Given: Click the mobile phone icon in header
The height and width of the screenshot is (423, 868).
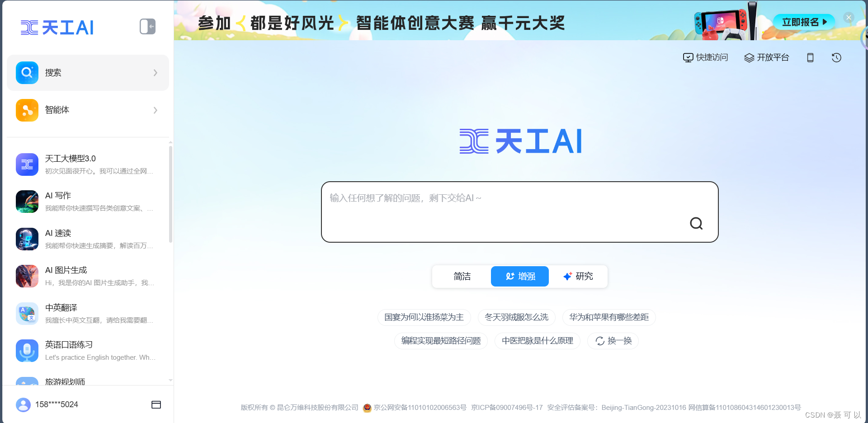Looking at the screenshot, I should tap(810, 57).
